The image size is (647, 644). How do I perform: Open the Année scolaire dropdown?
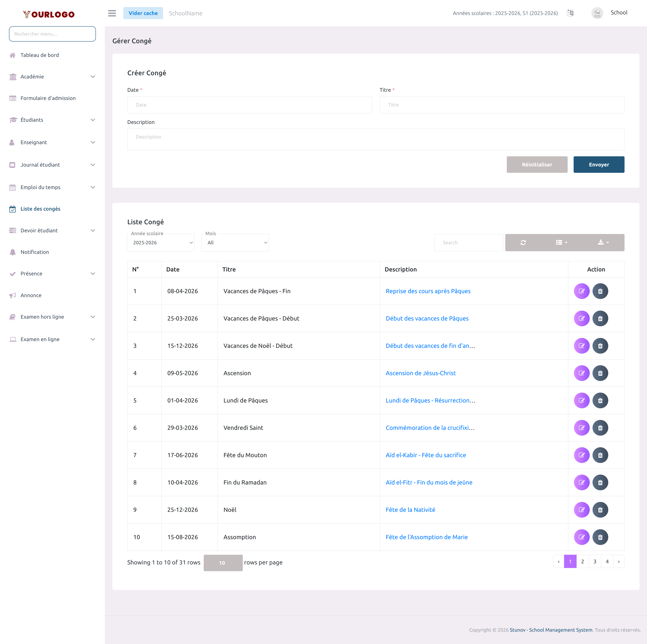(161, 242)
